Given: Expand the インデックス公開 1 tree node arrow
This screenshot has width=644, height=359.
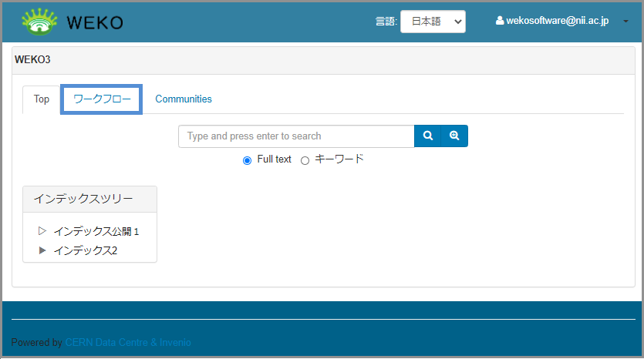Looking at the screenshot, I should (x=42, y=230).
